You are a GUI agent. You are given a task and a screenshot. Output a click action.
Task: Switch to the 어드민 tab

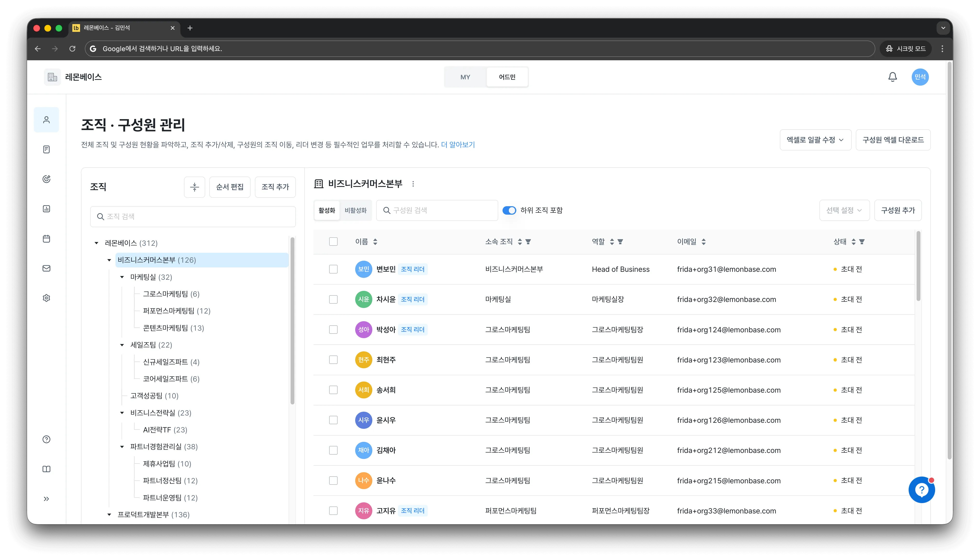click(507, 77)
